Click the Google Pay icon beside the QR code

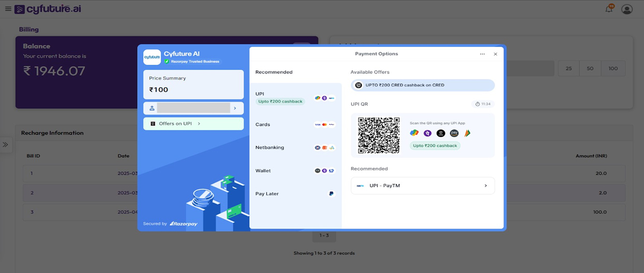414,133
